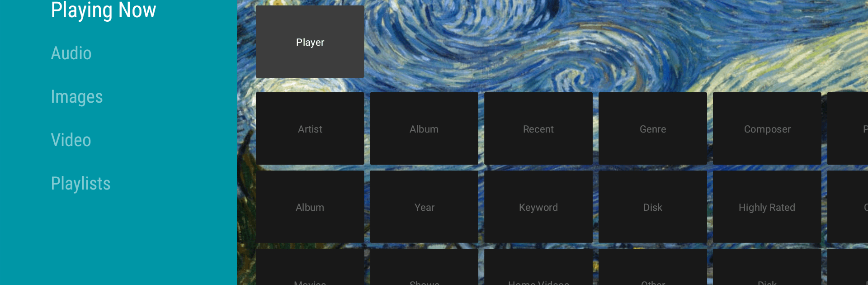
Task: Show Recent audio items
Action: 538,128
